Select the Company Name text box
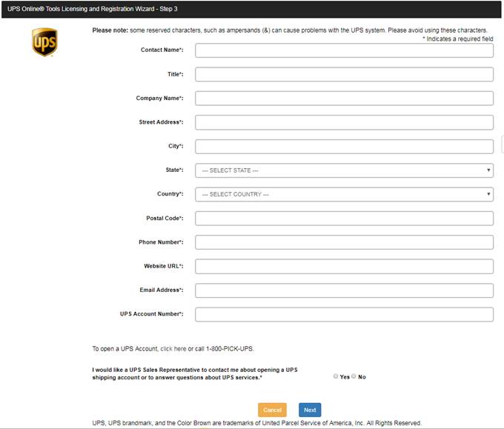504x429 pixels. click(344, 99)
